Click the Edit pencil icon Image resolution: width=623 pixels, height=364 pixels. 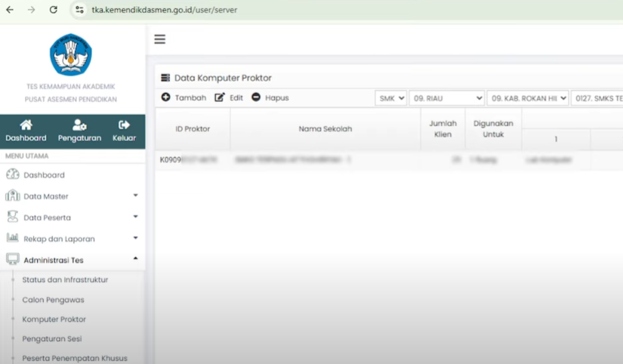(219, 97)
